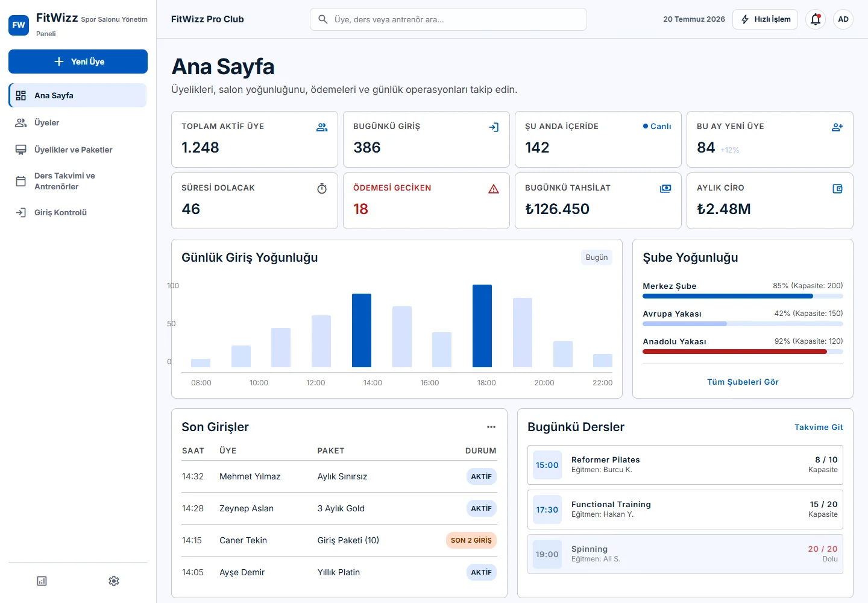Image resolution: width=868 pixels, height=603 pixels.
Task: Click overdue payment warning triangle icon
Action: pos(494,189)
